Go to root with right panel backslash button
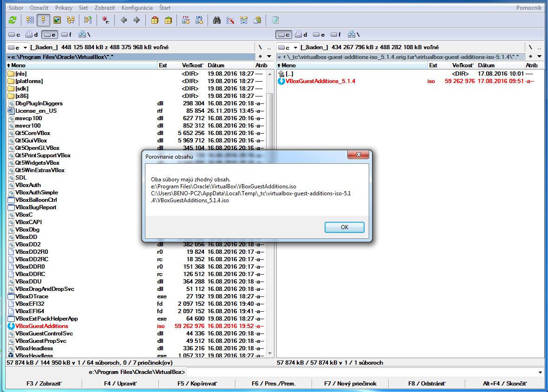This screenshot has height=392, width=548. click(530, 47)
